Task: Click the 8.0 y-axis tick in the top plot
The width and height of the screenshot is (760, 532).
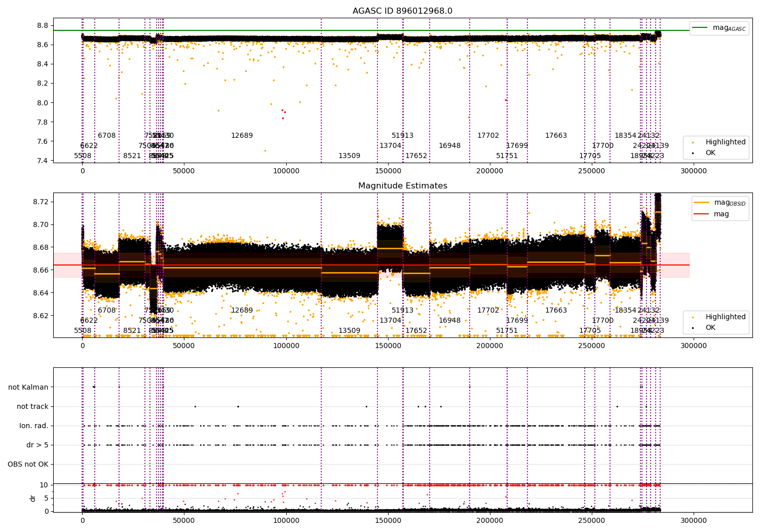Action: coord(43,102)
